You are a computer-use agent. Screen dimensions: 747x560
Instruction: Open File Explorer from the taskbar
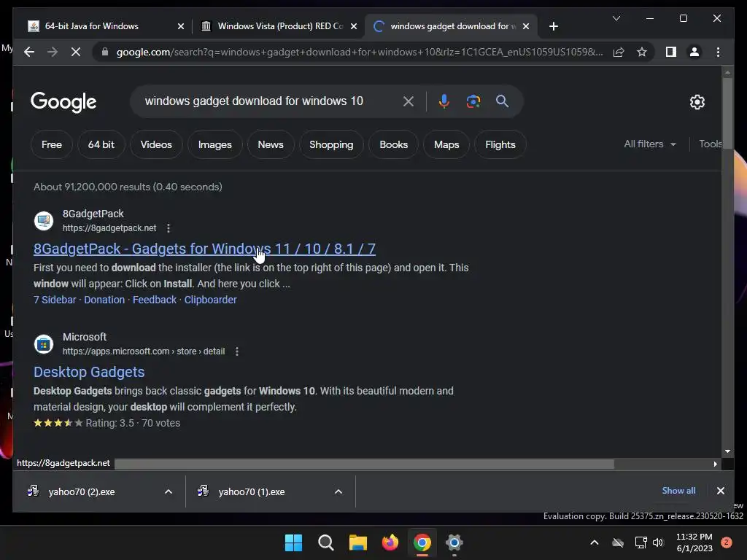(357, 542)
